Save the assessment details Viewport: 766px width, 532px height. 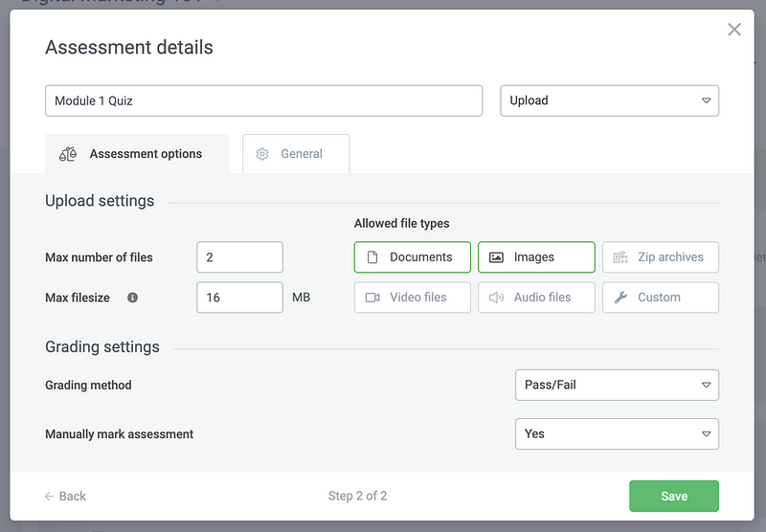click(x=674, y=497)
